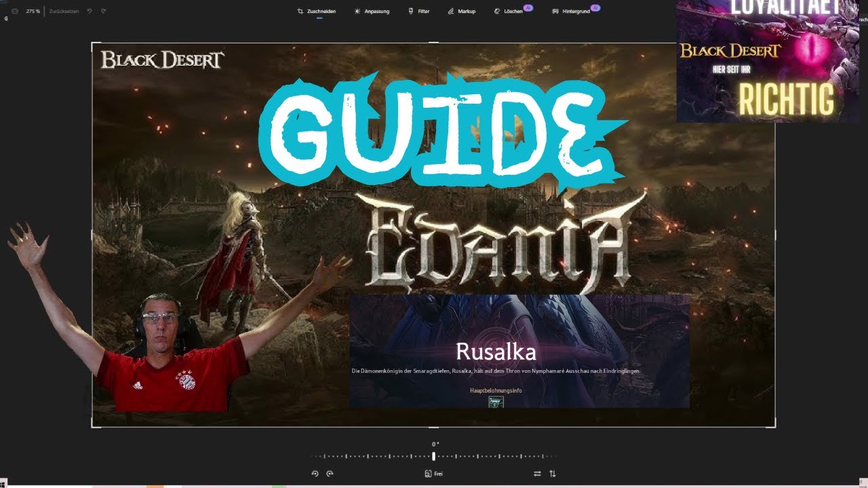Click the right edge crop handle

pos(775,234)
